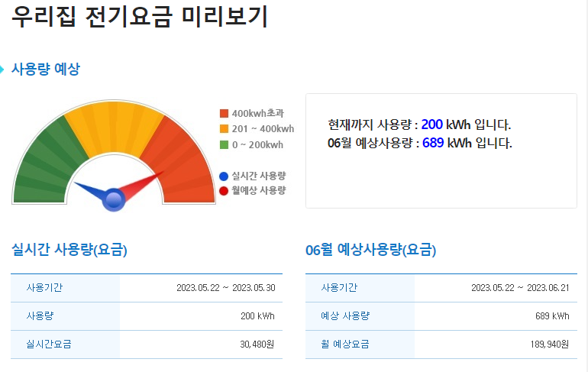This screenshot has height=372, width=588.
Task: Click the date range 2023.05.22 ~ 2023.06.21
Action: pyautogui.click(x=521, y=288)
